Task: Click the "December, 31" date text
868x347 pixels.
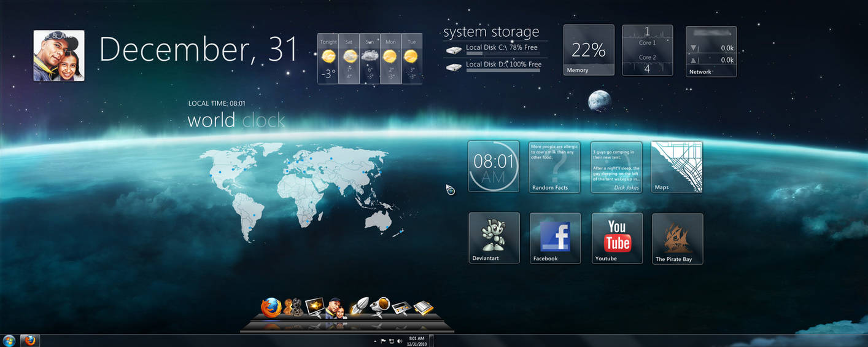Action: [199, 49]
